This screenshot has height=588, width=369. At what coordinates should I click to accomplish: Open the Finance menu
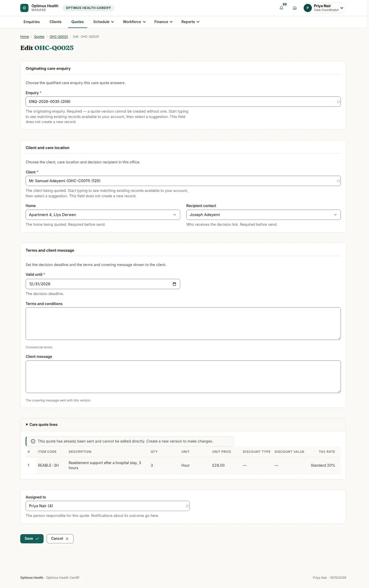(x=163, y=22)
